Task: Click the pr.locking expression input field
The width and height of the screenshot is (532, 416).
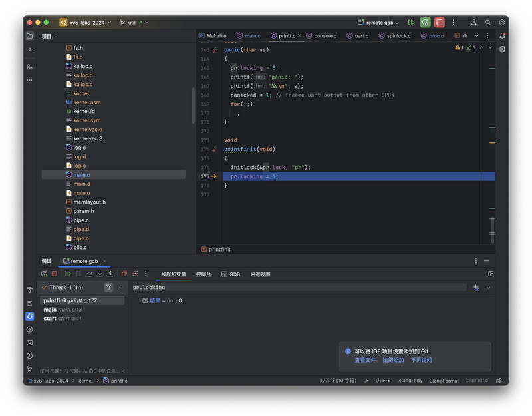Action: (x=299, y=288)
